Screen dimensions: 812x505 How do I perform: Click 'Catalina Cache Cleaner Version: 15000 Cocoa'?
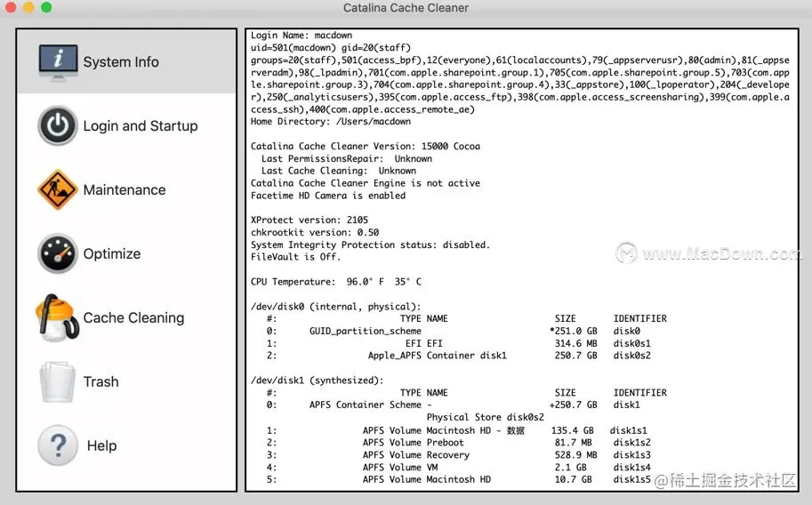366,146
